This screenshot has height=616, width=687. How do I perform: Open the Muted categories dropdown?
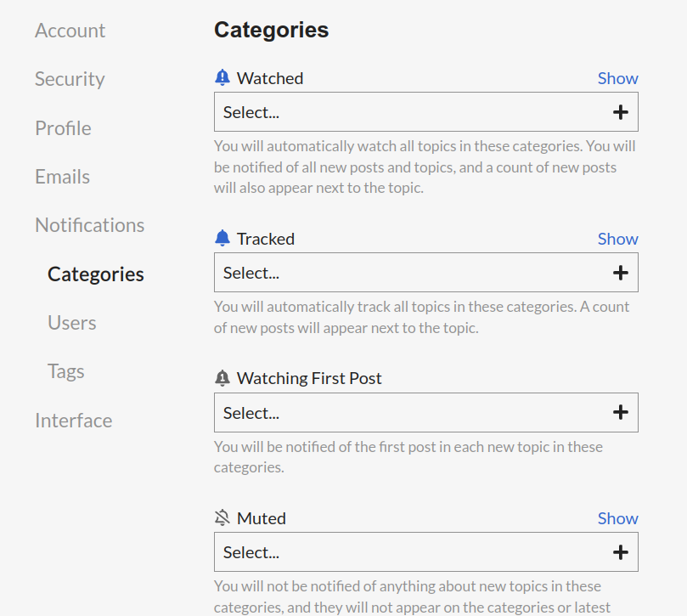[425, 552]
